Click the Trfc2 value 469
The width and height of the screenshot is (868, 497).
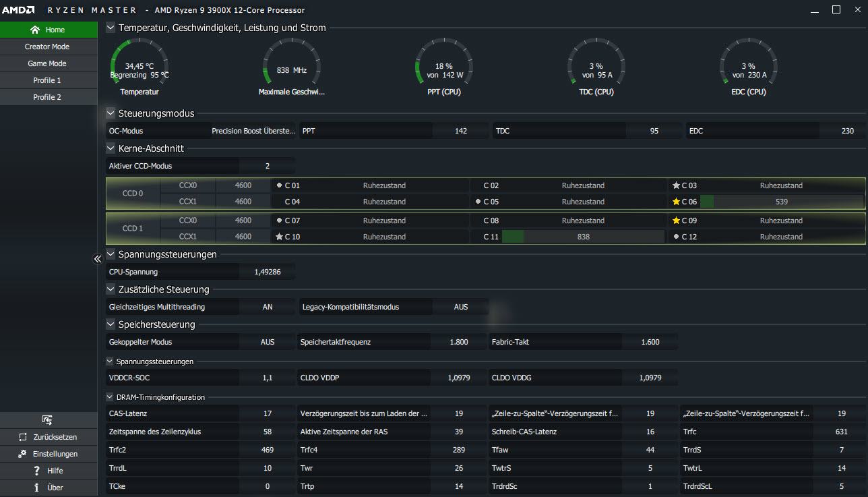tap(268, 450)
